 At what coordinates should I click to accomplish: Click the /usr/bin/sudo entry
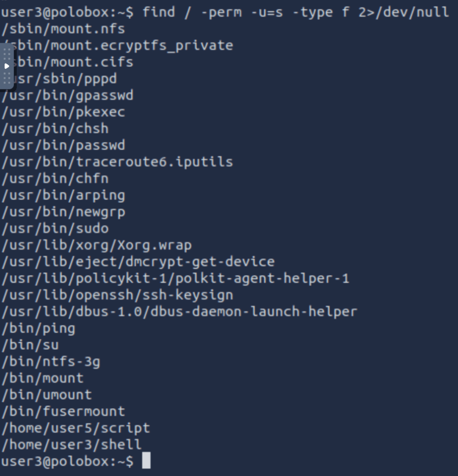[x=55, y=228]
